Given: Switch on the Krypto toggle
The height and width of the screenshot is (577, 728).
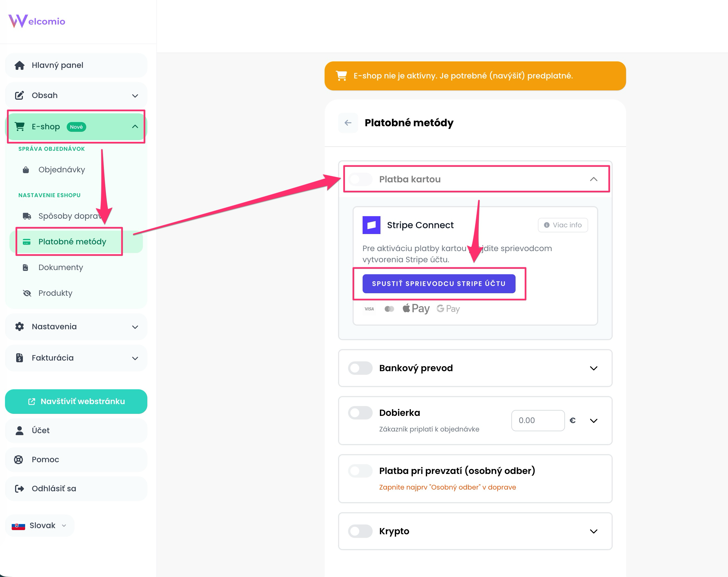Looking at the screenshot, I should [x=360, y=531].
